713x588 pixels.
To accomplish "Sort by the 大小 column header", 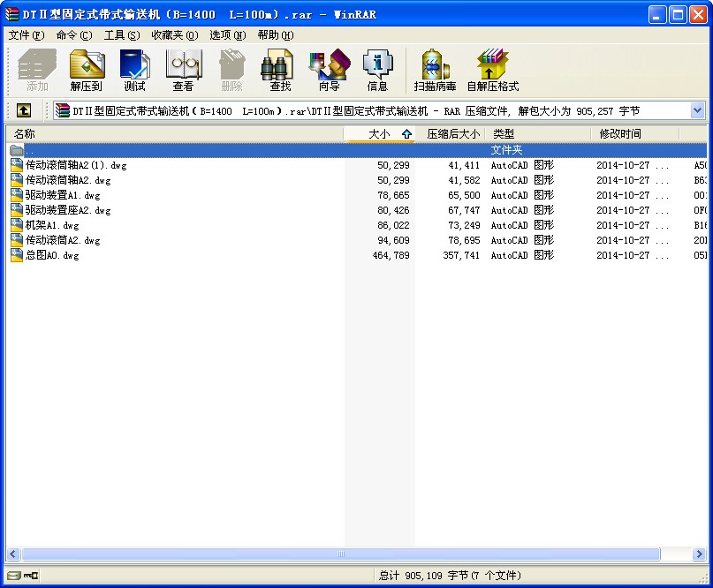I will tap(379, 134).
